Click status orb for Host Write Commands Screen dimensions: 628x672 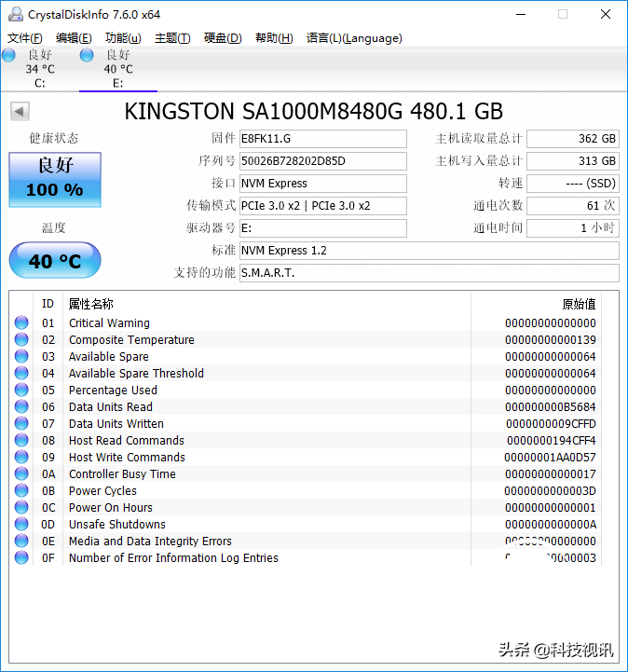[x=21, y=457]
